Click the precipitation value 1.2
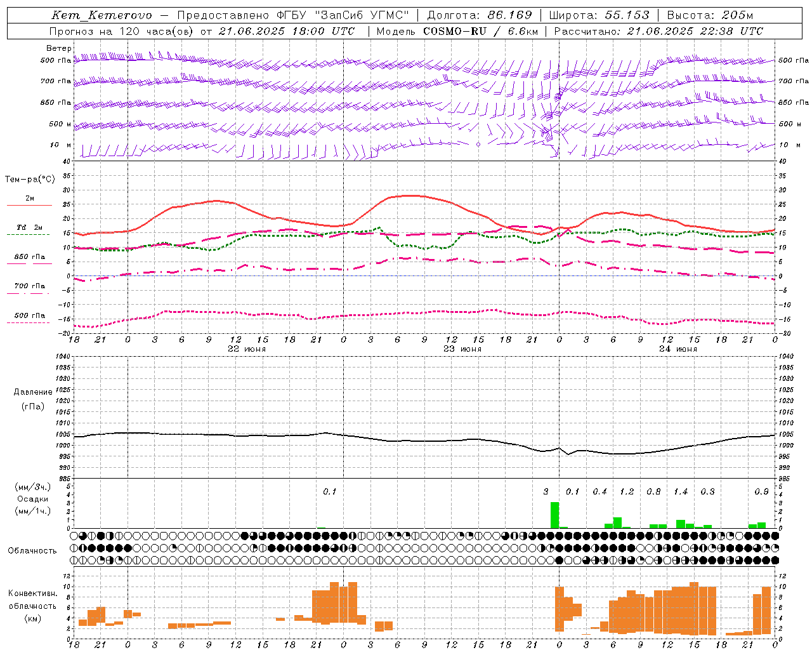The image size is (812, 650). (x=627, y=492)
